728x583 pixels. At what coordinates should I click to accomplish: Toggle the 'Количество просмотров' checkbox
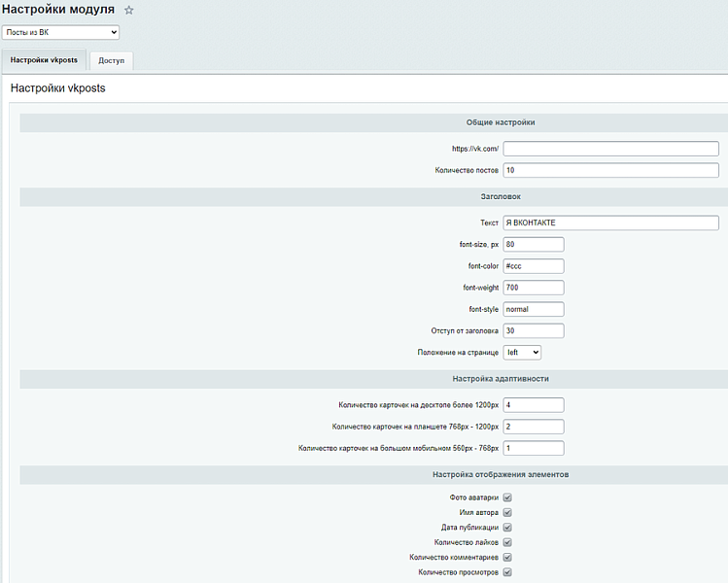(x=507, y=572)
